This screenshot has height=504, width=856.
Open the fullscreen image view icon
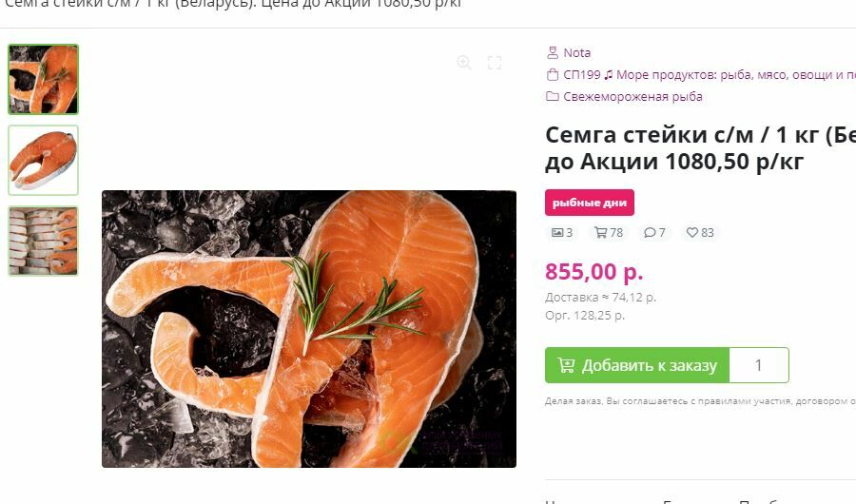coord(494,63)
